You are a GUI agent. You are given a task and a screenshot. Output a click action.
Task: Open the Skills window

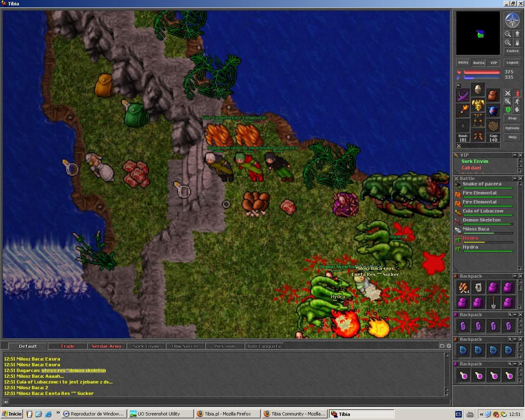point(463,63)
